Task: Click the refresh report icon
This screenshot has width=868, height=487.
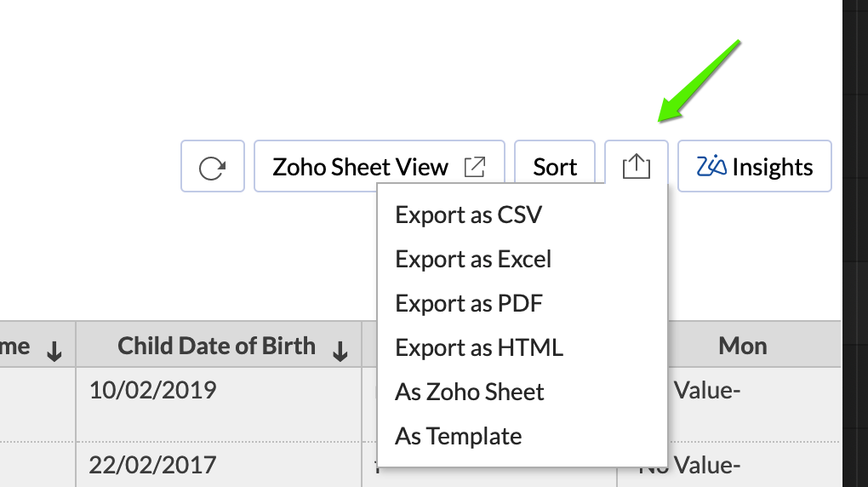Action: coord(213,167)
